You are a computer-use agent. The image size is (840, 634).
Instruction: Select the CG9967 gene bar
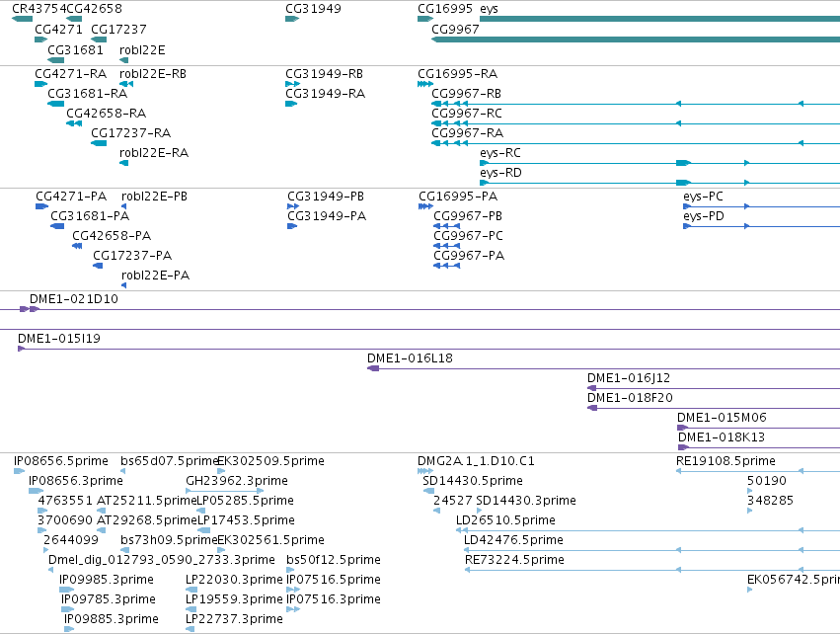pyautogui.click(x=636, y=40)
